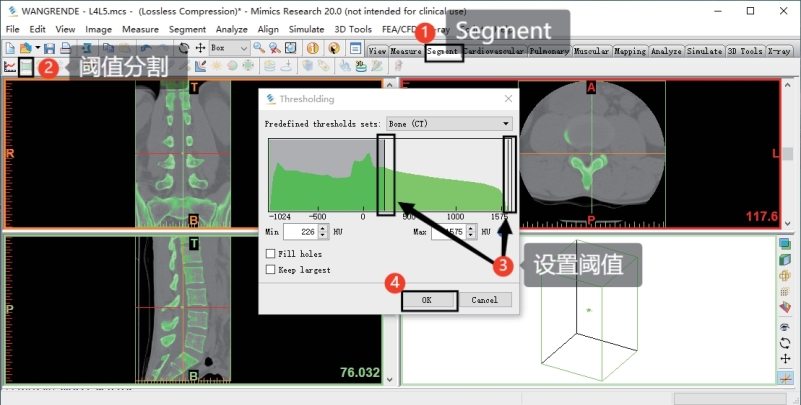Image resolution: width=801 pixels, height=405 pixels.
Task: Click the rotate icon in the 3D viewport toolbar
Action: click(785, 343)
